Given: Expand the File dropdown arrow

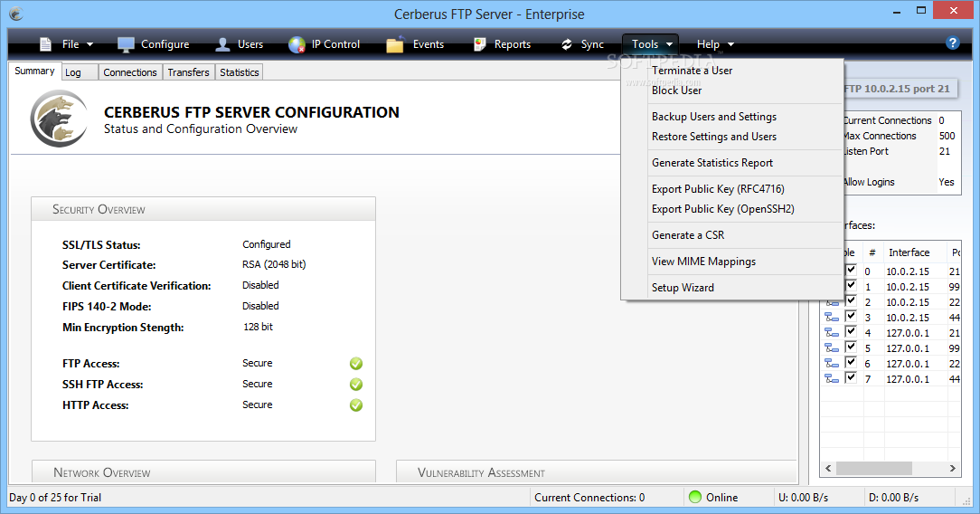Looking at the screenshot, I should coord(90,44).
